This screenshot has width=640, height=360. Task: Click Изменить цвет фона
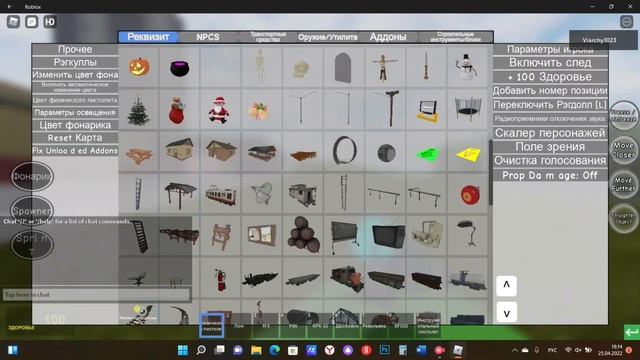[75, 75]
